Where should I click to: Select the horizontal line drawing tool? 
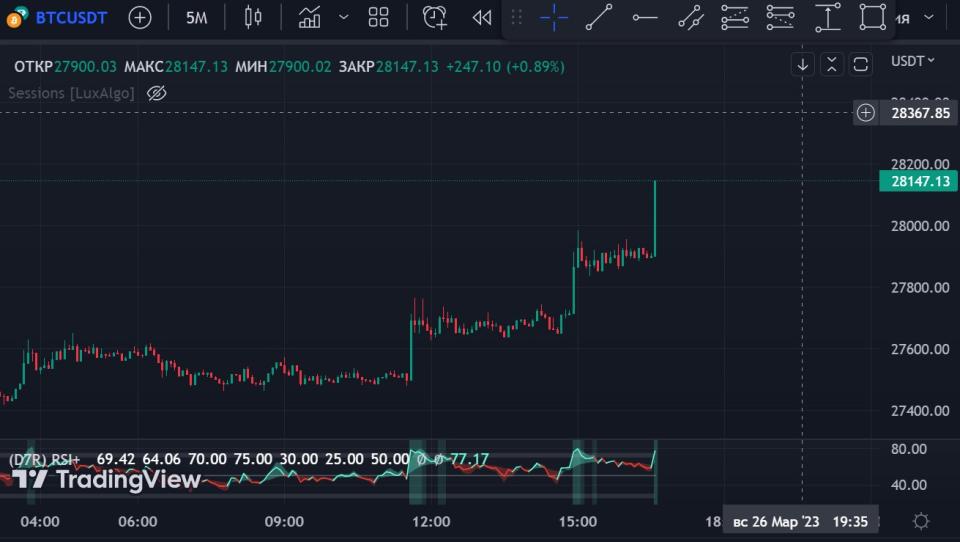pyautogui.click(x=645, y=17)
